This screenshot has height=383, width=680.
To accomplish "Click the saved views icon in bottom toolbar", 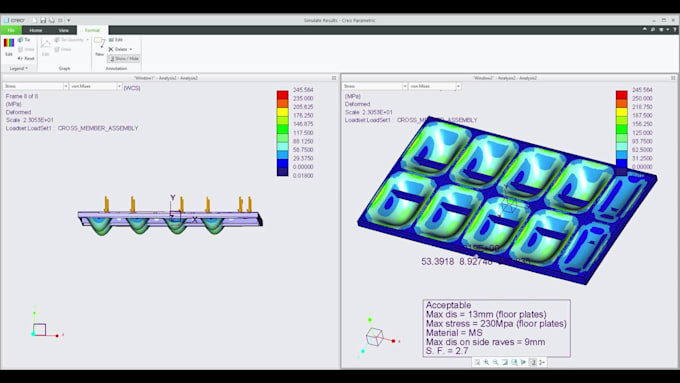I will 514,362.
